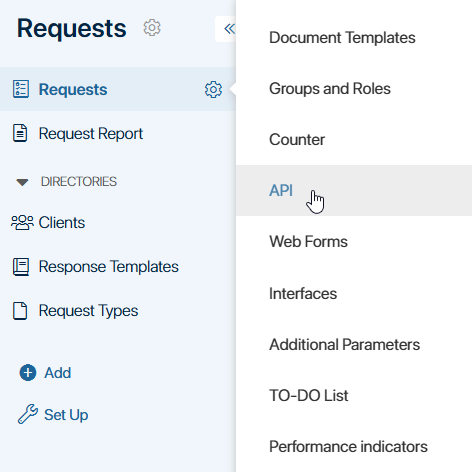The height and width of the screenshot is (472, 472).
Task: Click the Request Report document icon
Action: tap(20, 133)
